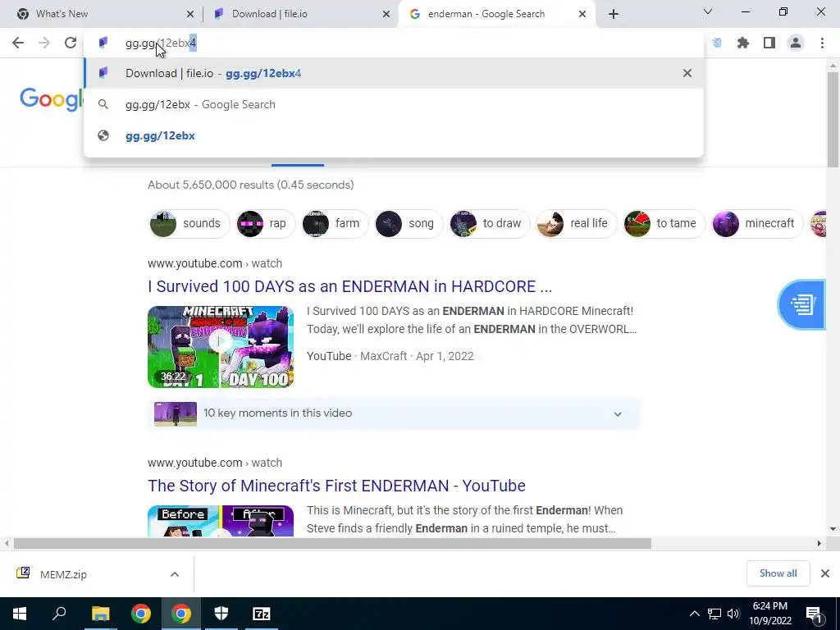Open the Extensions puzzle icon

coord(742,43)
